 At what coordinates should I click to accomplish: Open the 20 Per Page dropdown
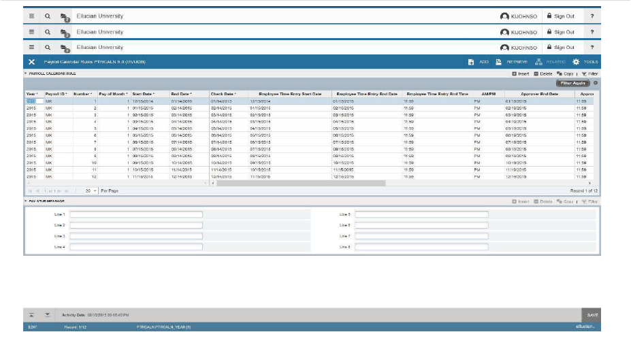(x=90, y=191)
